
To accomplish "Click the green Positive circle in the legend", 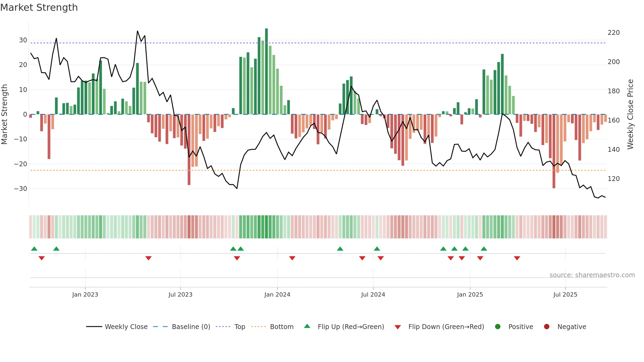I will click(498, 327).
